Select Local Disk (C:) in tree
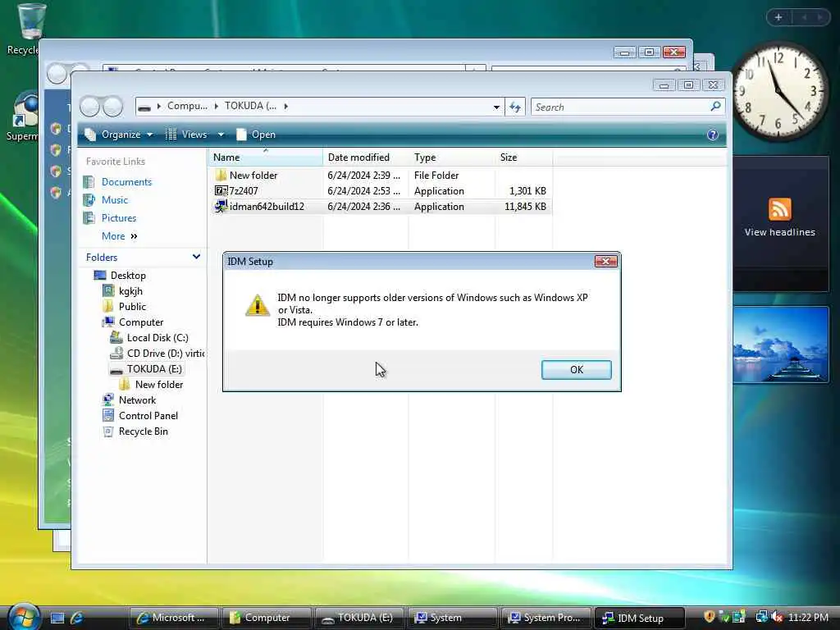 pos(157,337)
